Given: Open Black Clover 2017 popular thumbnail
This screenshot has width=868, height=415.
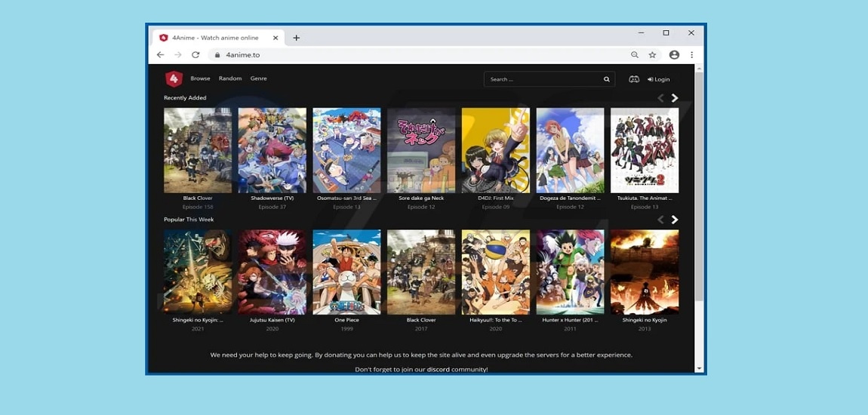Looking at the screenshot, I should (421, 272).
